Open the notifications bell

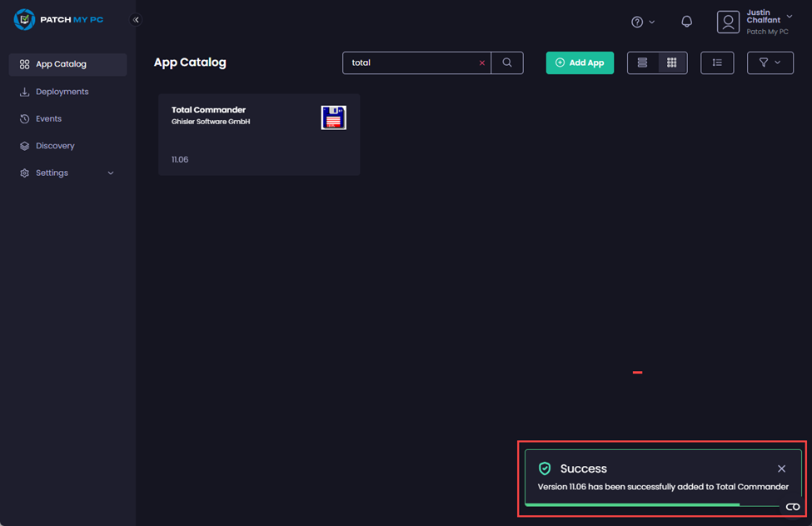pos(686,22)
